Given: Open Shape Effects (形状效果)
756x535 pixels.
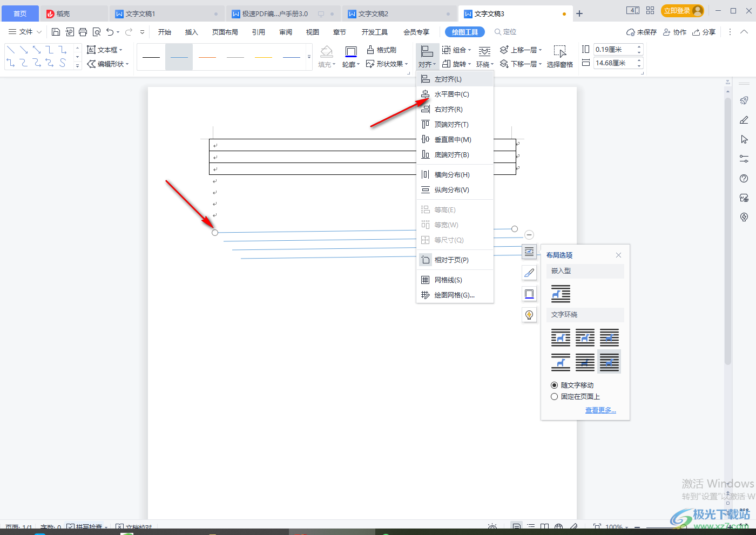Looking at the screenshot, I should click(x=387, y=64).
